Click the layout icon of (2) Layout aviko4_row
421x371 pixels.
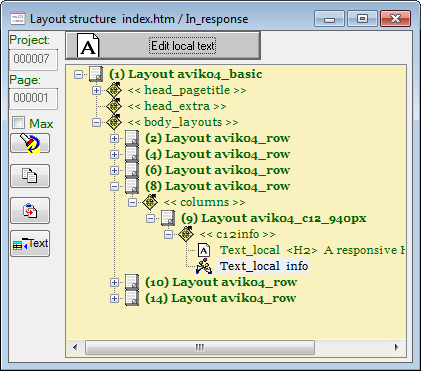(132, 138)
